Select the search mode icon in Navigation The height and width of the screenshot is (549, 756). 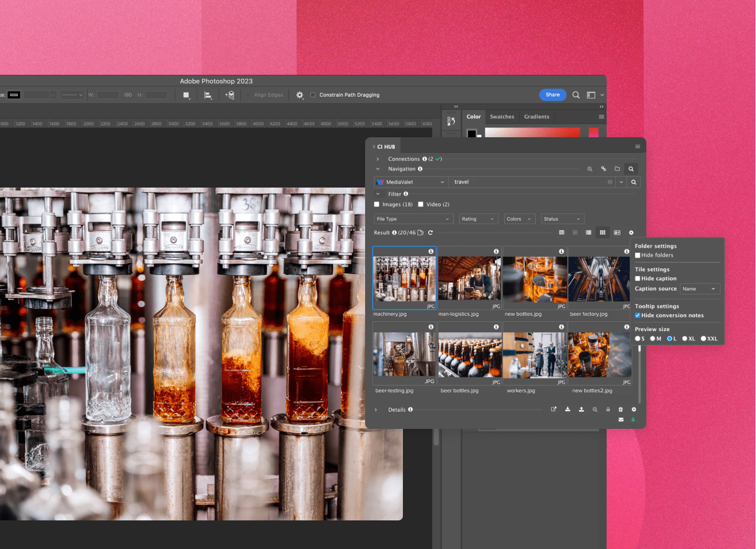tap(631, 169)
